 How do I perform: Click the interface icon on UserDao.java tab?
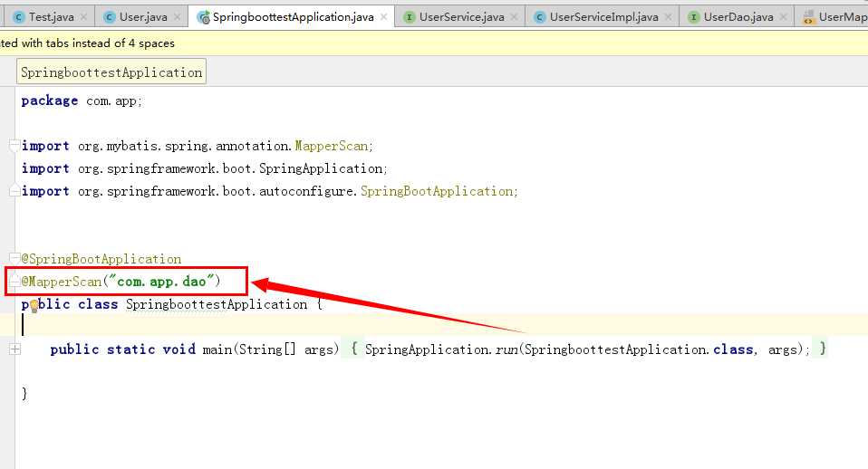tap(693, 17)
